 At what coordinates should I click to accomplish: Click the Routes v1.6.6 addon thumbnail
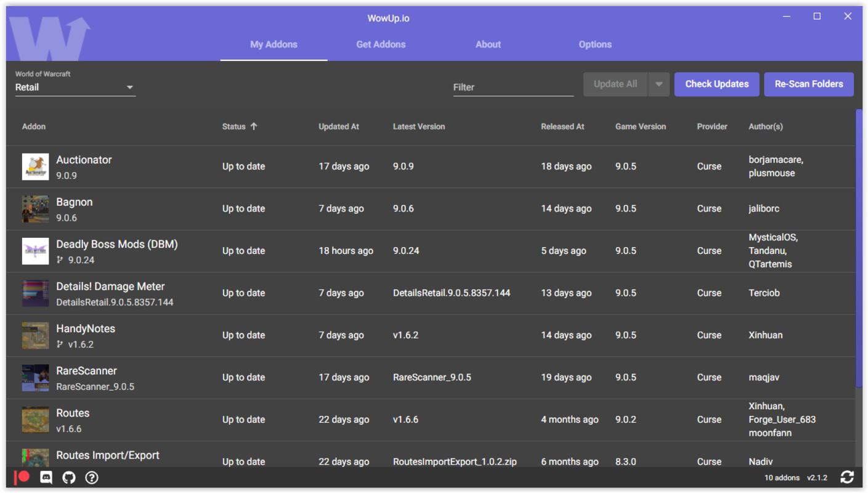pos(35,420)
